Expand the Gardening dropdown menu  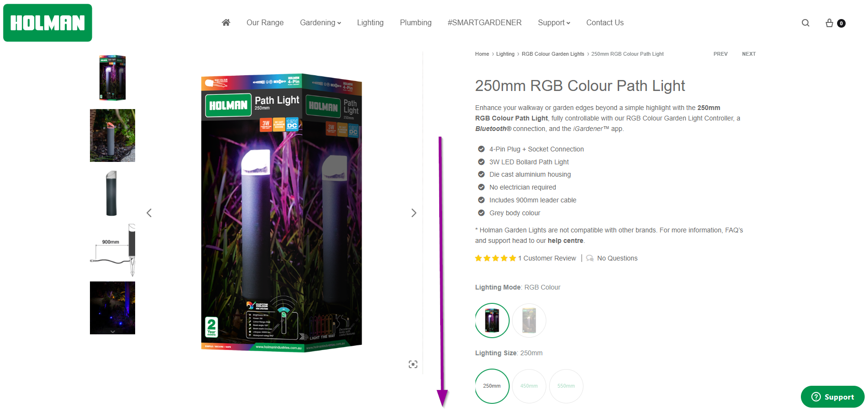click(x=320, y=22)
